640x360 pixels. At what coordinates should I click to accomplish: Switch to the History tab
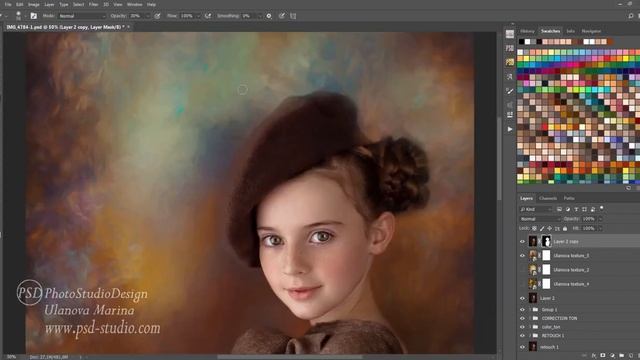pos(527,31)
